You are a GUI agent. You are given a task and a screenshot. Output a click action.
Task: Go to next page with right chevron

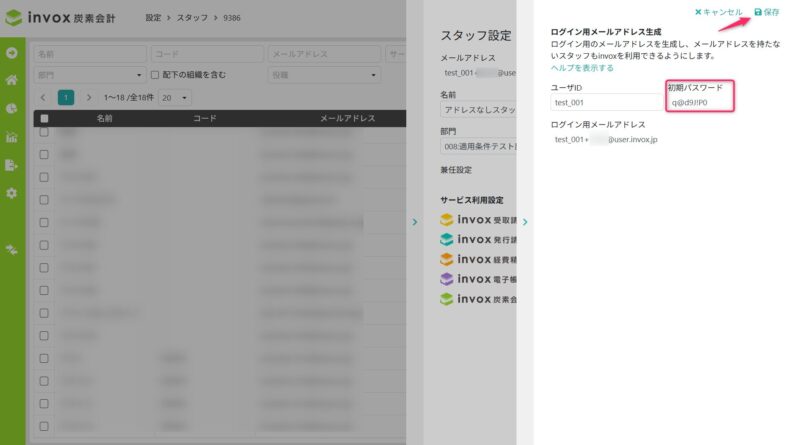[89, 97]
